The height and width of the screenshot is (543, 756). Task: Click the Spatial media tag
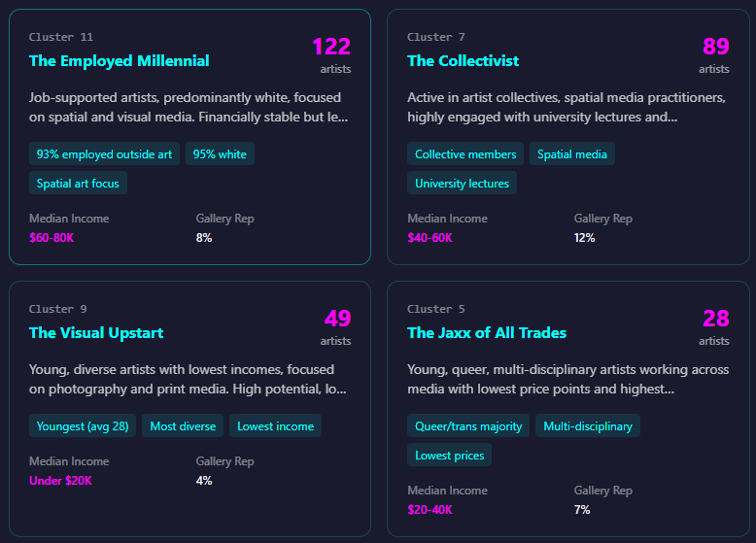[571, 154]
